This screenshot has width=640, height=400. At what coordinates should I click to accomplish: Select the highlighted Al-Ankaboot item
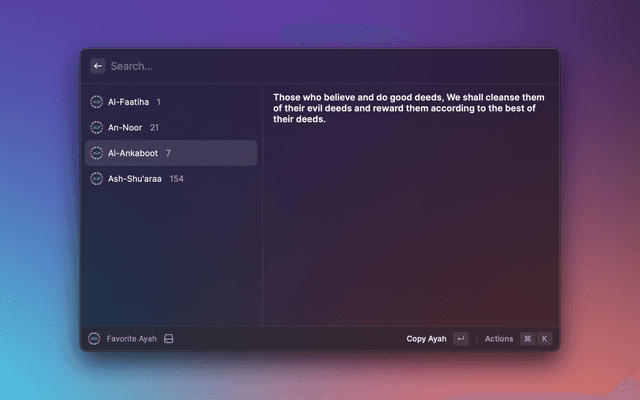[x=170, y=153]
